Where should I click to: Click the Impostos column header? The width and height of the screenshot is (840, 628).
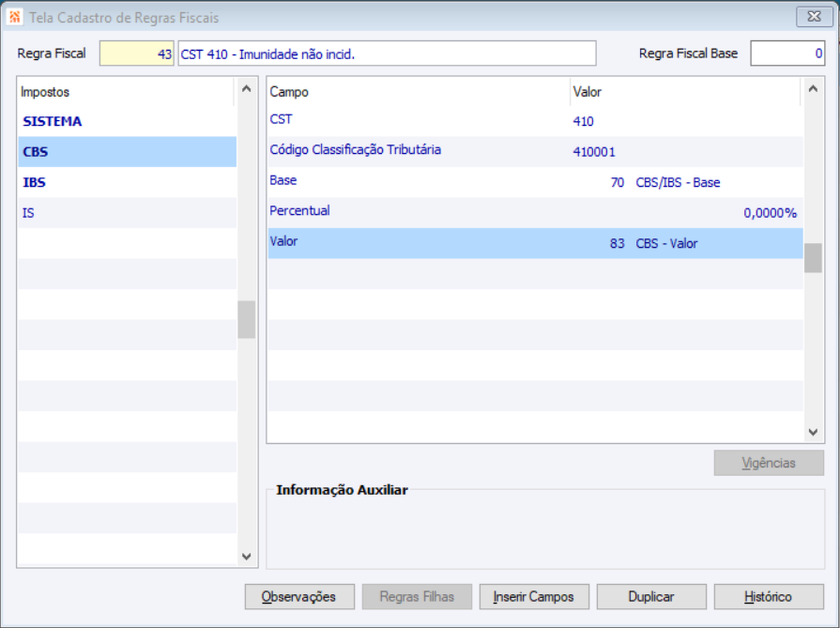127,92
